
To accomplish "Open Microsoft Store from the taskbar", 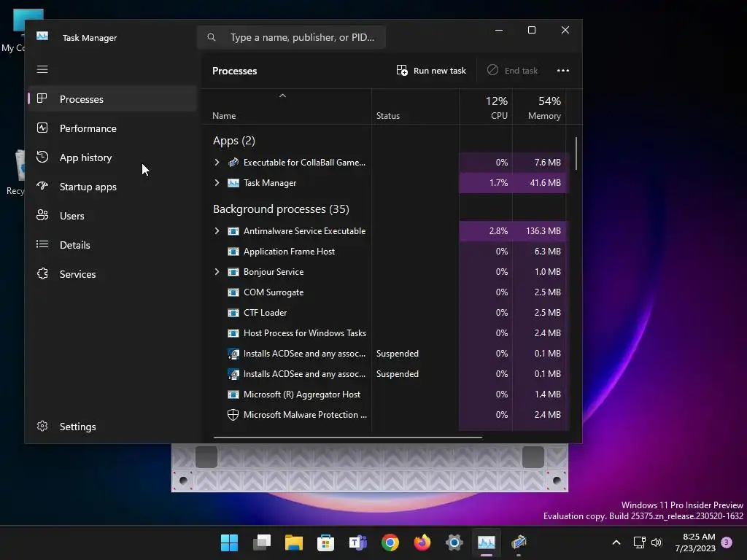I will click(x=326, y=542).
